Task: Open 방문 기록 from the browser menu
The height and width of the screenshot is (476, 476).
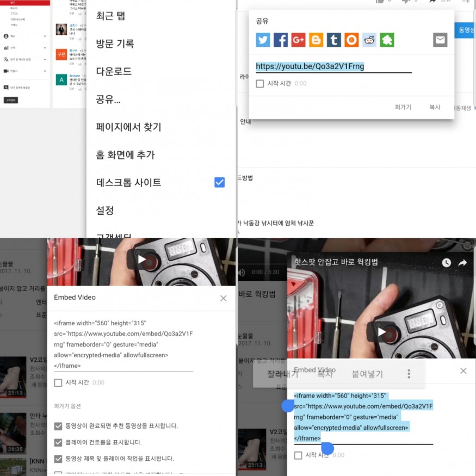Action: coord(115,44)
